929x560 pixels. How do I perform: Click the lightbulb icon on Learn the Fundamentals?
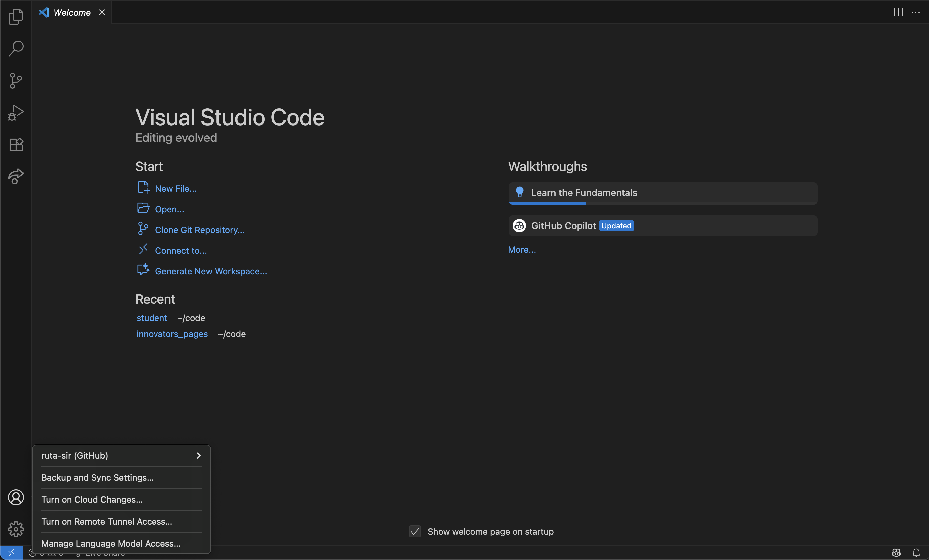pos(519,192)
